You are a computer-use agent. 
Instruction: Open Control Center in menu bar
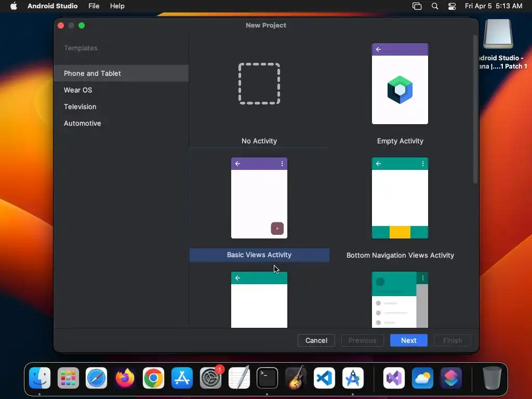(x=452, y=6)
